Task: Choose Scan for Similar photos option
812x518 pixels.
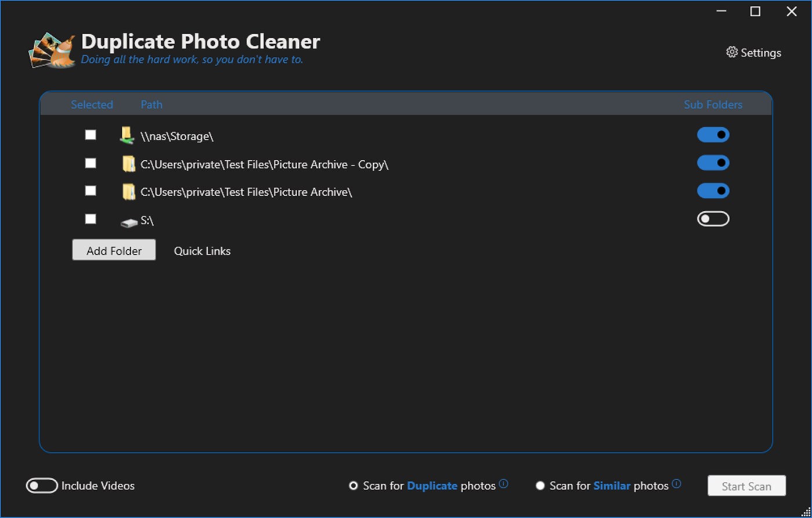Action: (x=540, y=485)
